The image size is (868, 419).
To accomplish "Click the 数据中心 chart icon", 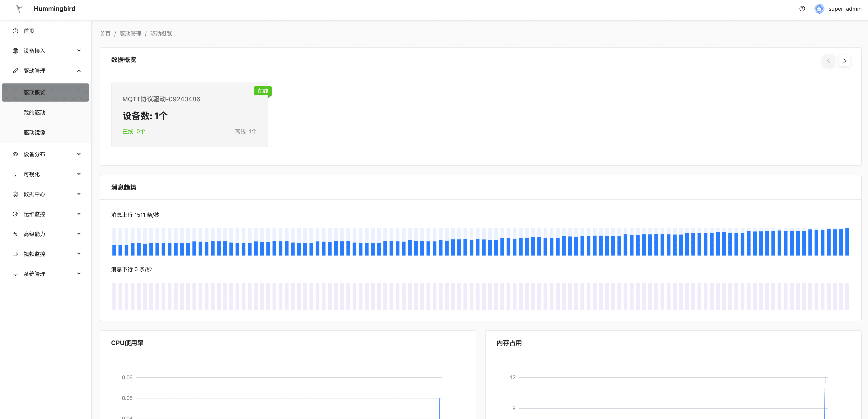I will (15, 194).
